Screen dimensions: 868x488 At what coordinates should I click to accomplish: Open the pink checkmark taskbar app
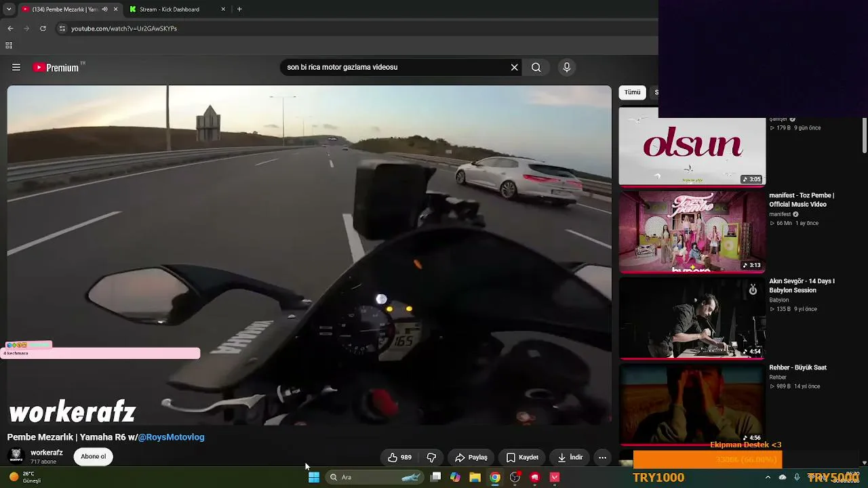(x=555, y=477)
